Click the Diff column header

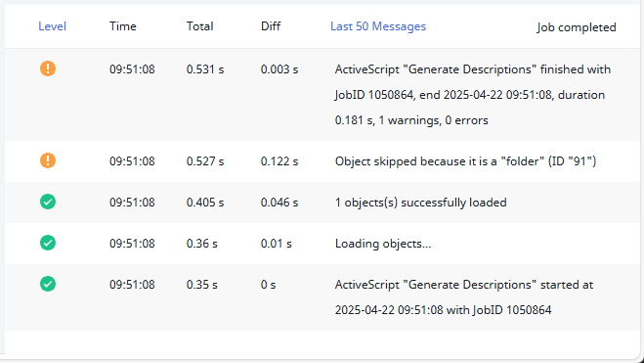(271, 26)
